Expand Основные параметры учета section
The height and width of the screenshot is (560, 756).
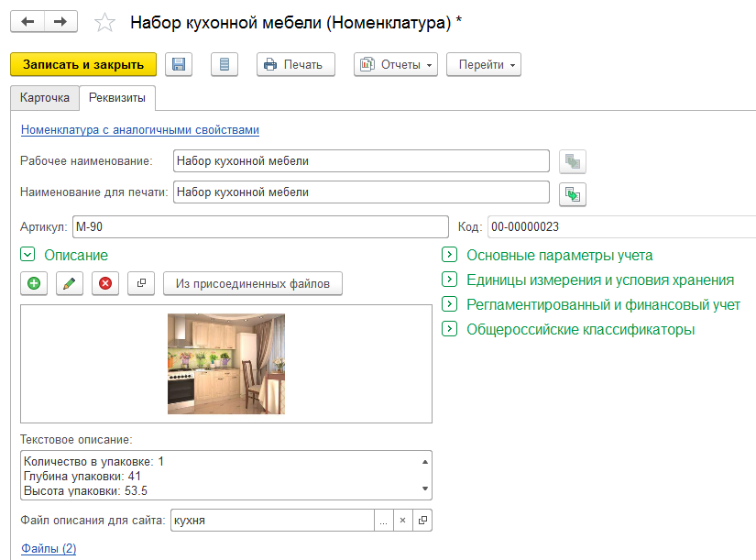tap(449, 256)
